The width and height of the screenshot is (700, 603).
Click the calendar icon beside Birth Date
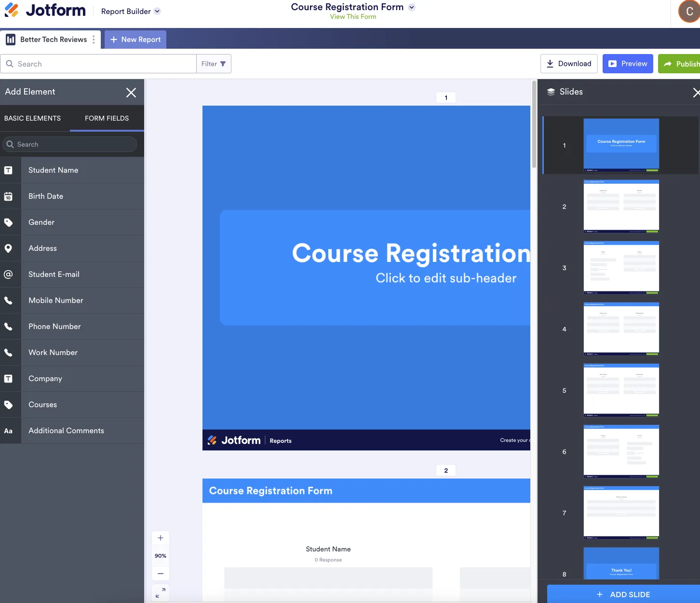click(8, 196)
